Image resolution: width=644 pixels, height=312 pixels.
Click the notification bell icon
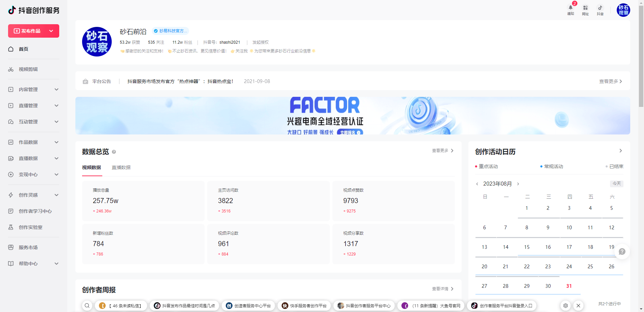(x=570, y=8)
